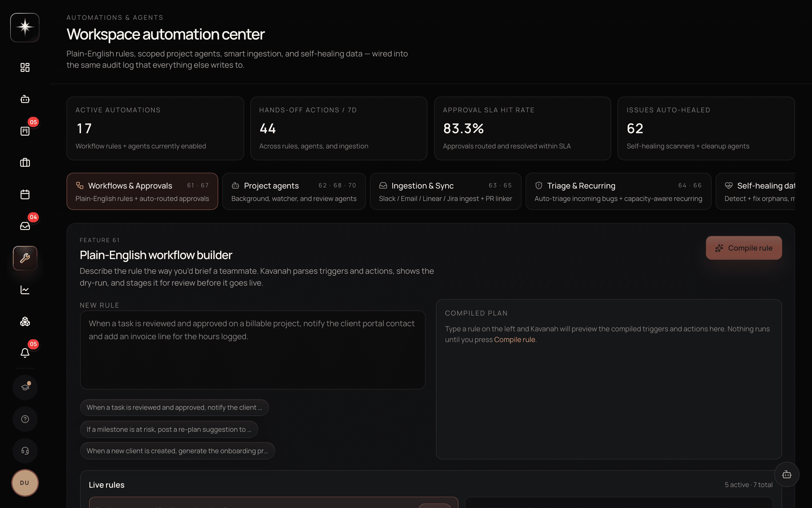The height and width of the screenshot is (508, 812).
Task: Select the Workflows & Approvals tab
Action: (x=142, y=192)
